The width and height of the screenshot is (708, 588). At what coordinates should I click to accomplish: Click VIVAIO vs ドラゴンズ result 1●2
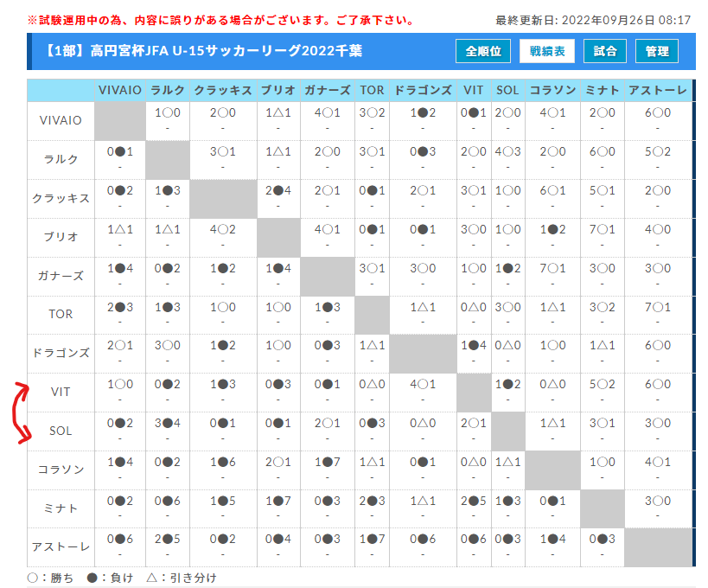423,113
